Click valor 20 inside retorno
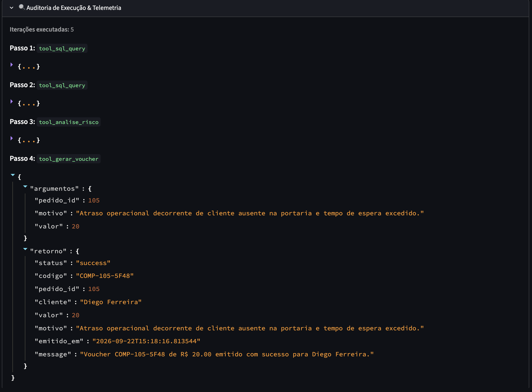This screenshot has height=392, width=532. tap(76, 315)
